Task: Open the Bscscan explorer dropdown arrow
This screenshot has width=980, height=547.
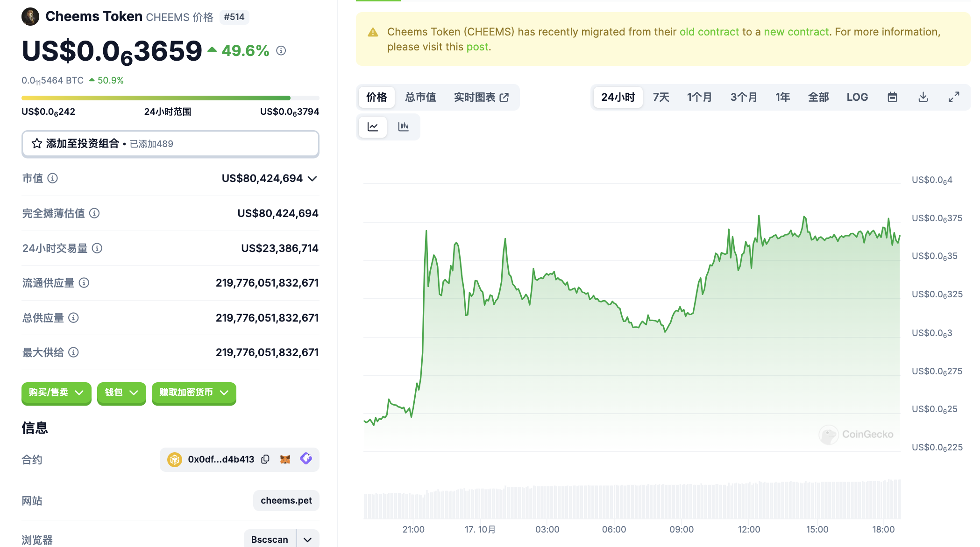Action: pyautogui.click(x=307, y=540)
